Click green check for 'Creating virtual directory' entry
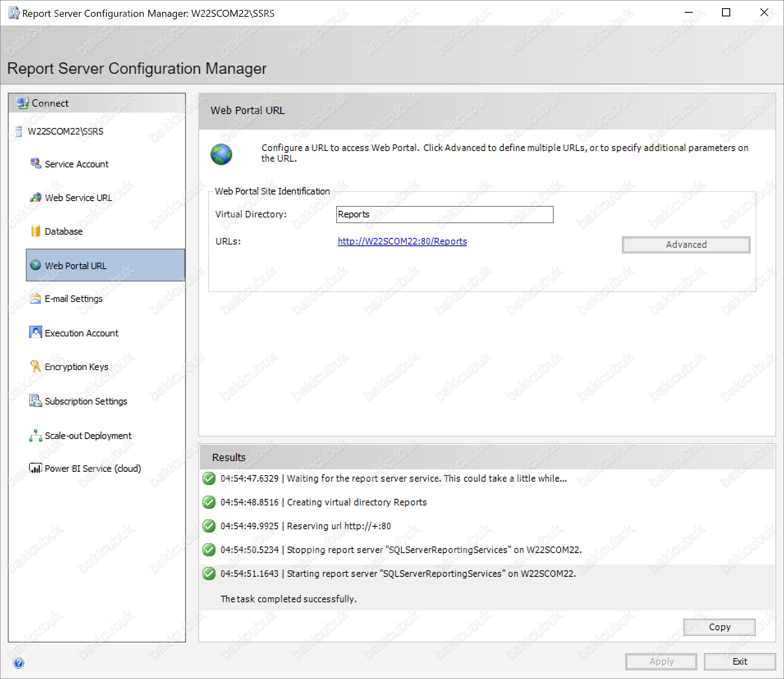Image resolution: width=784 pixels, height=679 pixels. pos(209,502)
